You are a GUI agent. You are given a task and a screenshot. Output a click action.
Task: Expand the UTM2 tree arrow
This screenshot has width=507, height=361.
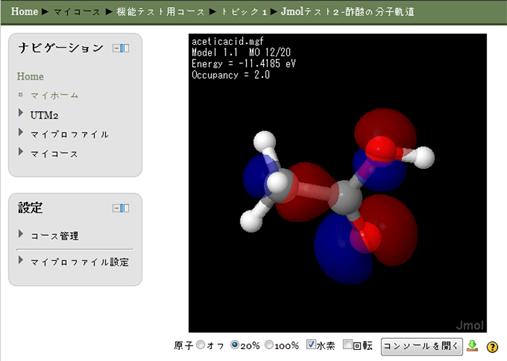click(x=21, y=113)
